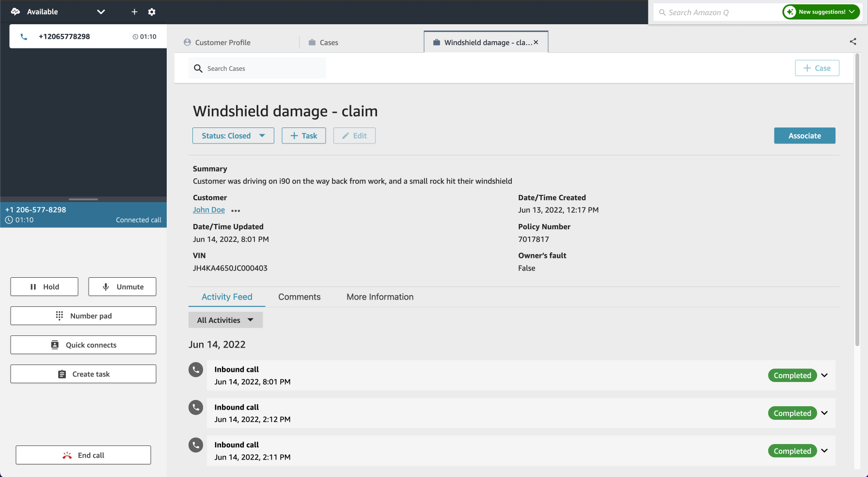Screen dimensions: 868x477
Task: Place the call on Hold
Action: 45,287
